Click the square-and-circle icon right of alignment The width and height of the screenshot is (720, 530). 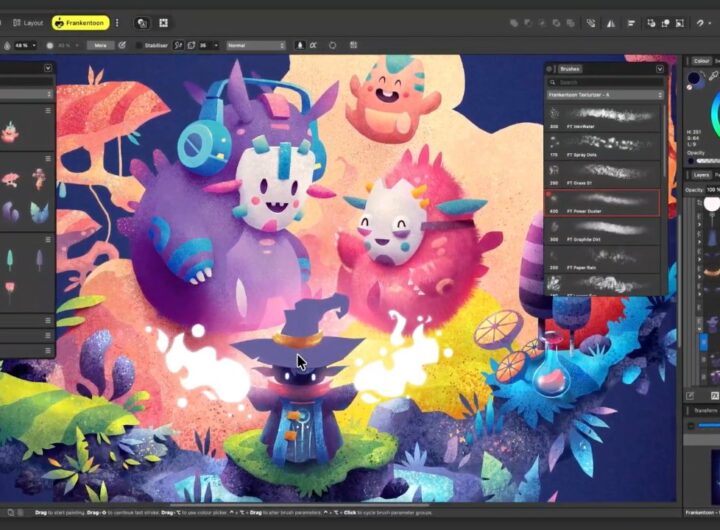point(651,23)
